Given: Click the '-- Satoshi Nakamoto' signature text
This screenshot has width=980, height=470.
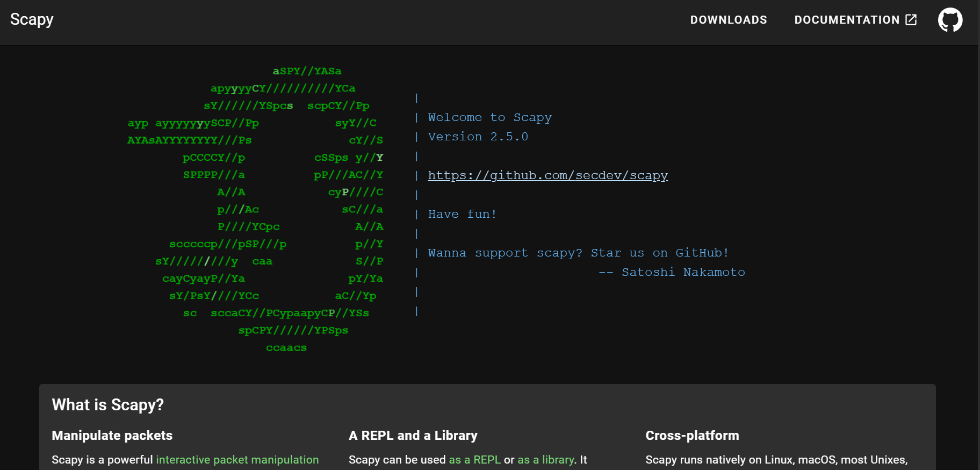Looking at the screenshot, I should click(x=672, y=272).
